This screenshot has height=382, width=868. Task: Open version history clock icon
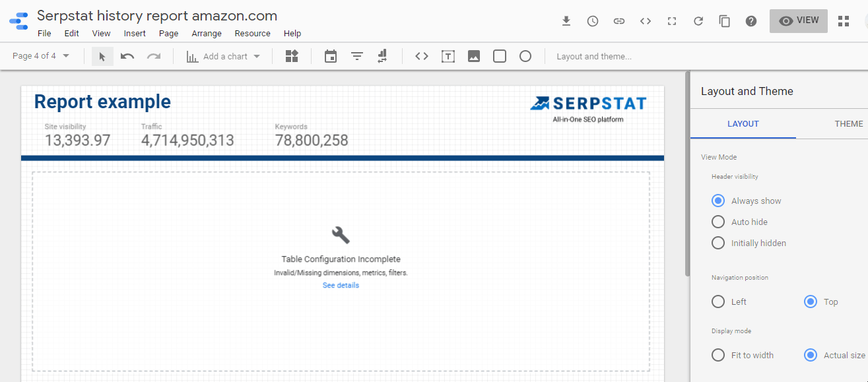(593, 21)
